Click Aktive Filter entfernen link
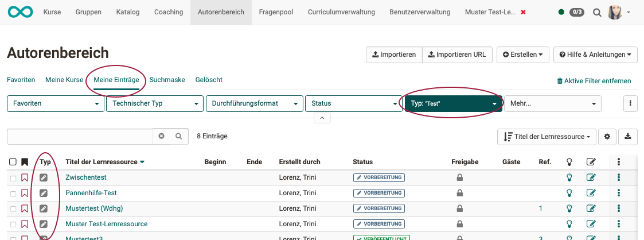644x240 pixels. point(594,81)
